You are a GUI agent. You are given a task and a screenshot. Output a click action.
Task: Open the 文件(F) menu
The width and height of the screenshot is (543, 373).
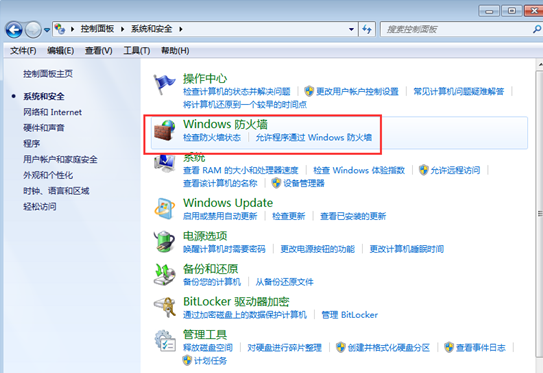(x=23, y=51)
